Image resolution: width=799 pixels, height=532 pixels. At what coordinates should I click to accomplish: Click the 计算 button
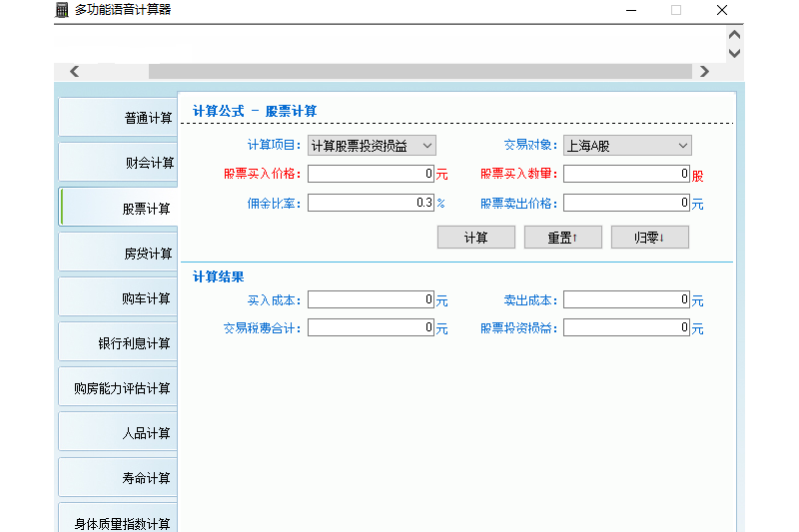[476, 238]
